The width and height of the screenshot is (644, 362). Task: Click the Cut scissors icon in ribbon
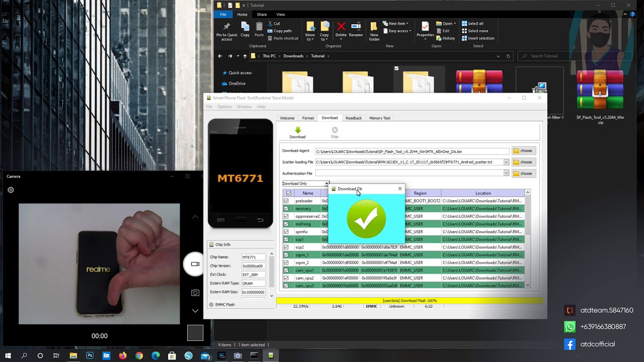click(x=271, y=24)
